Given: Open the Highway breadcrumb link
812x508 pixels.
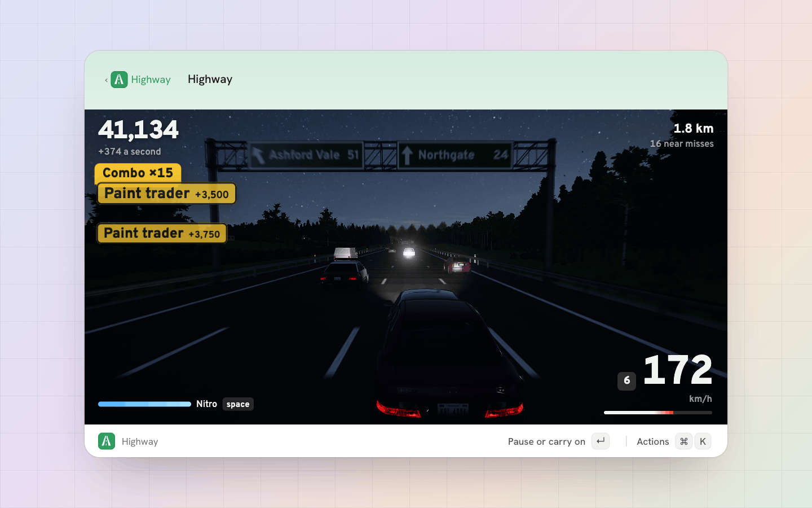Looking at the screenshot, I should coord(151,80).
